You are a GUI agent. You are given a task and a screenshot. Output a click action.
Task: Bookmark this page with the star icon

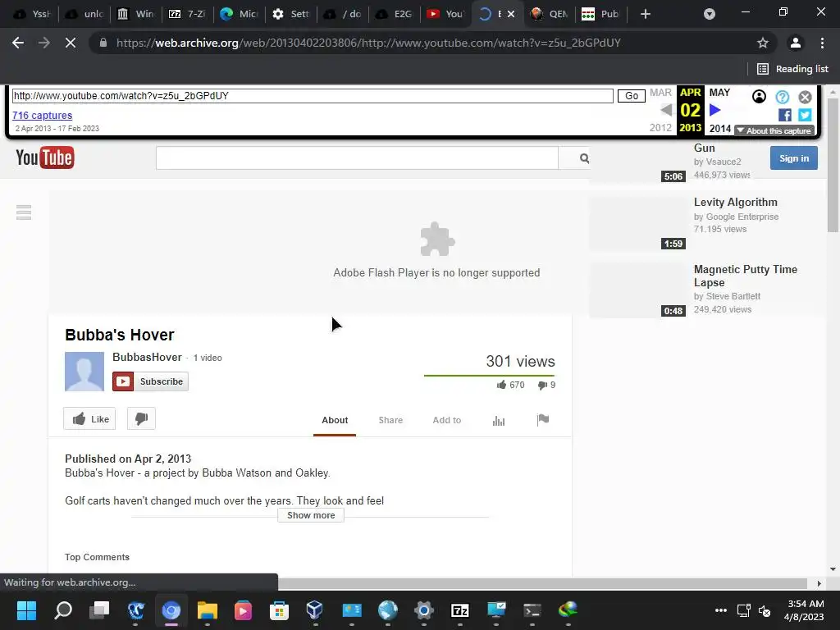763,43
